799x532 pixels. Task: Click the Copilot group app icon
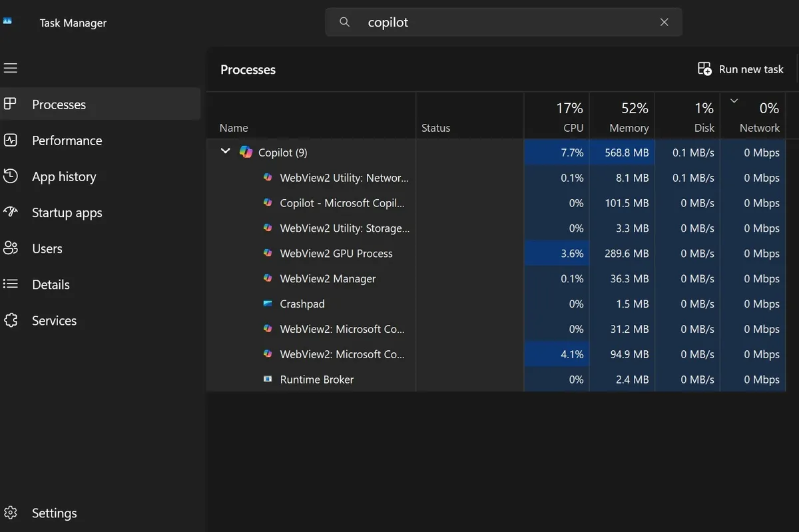point(246,152)
